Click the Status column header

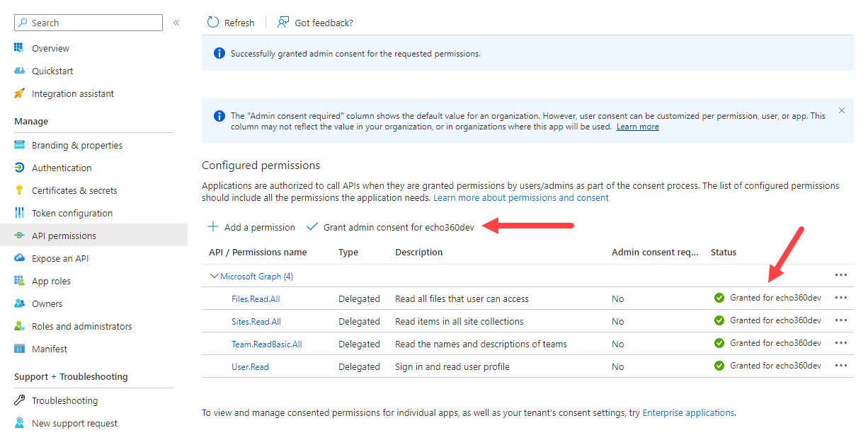click(724, 252)
